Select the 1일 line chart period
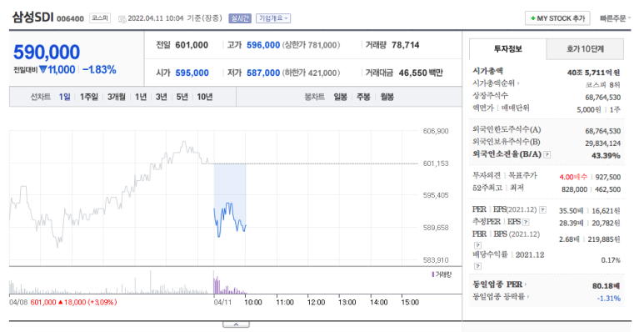 [x=64, y=97]
